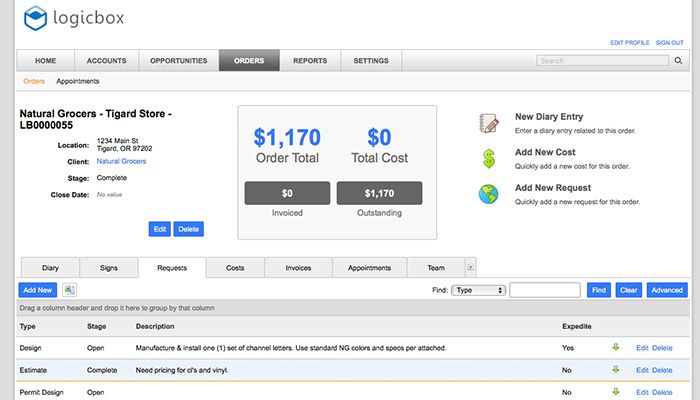Image resolution: width=700 pixels, height=400 pixels.
Task: Click the Excel export icon beside Add New
Action: point(70,289)
